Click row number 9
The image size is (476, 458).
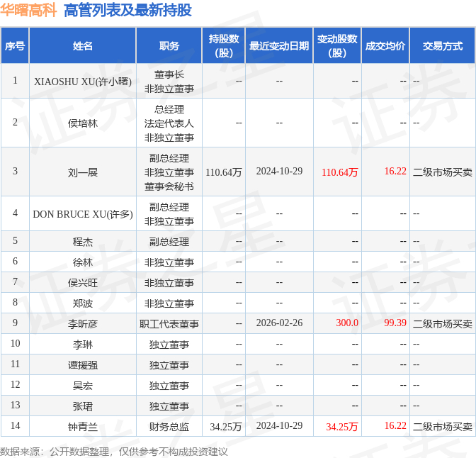pyautogui.click(x=15, y=323)
